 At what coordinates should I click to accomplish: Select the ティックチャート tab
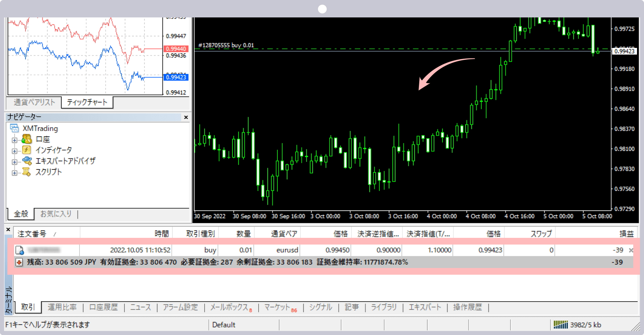87,103
